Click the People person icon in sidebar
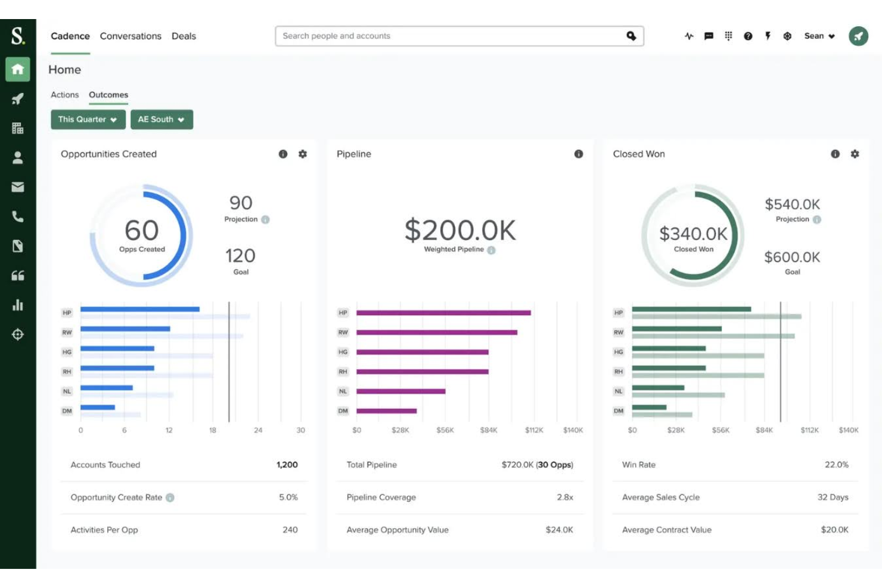882x588 pixels. (17, 158)
